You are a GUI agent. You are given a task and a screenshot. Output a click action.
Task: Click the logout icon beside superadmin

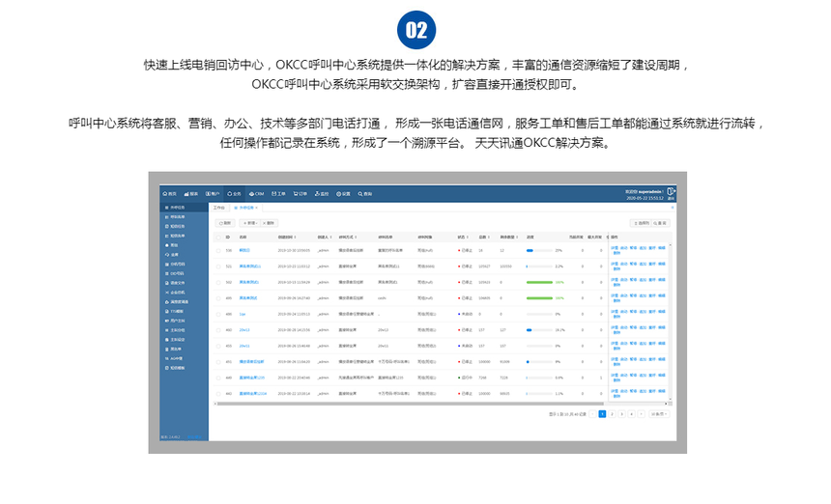671,193
